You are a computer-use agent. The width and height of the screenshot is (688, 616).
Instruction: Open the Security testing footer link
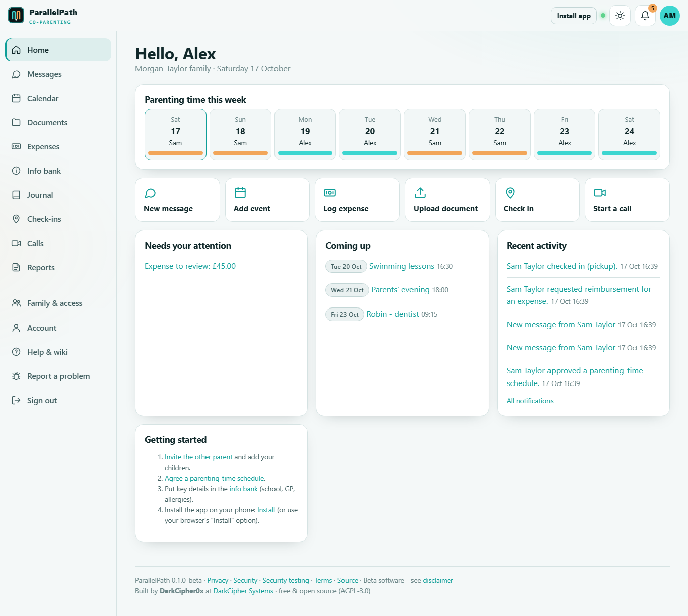[286, 581]
